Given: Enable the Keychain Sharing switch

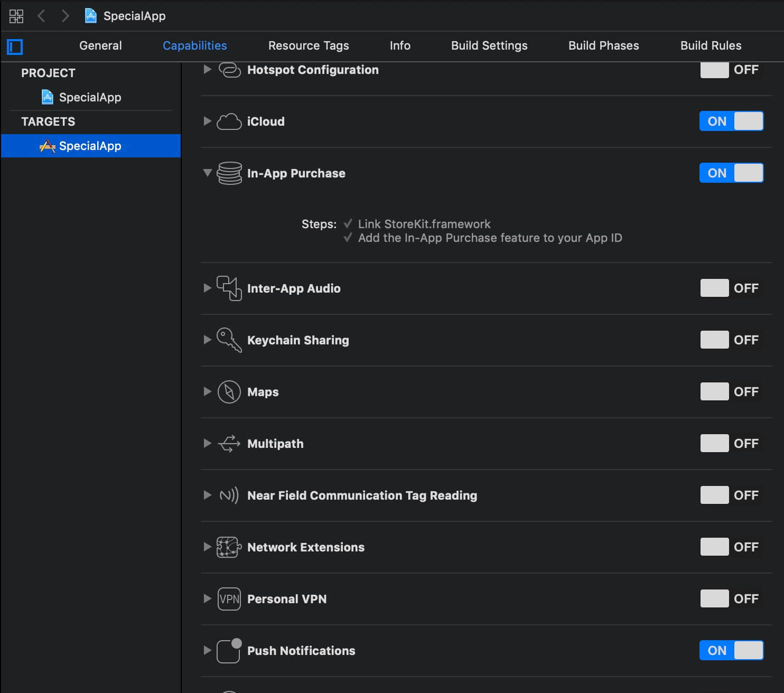Looking at the screenshot, I should pyautogui.click(x=731, y=340).
